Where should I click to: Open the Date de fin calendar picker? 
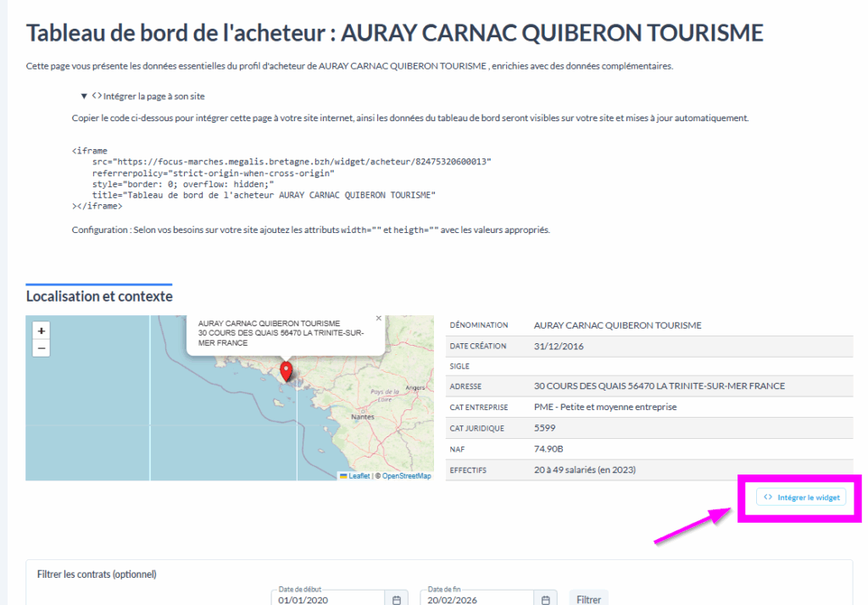[545, 599]
